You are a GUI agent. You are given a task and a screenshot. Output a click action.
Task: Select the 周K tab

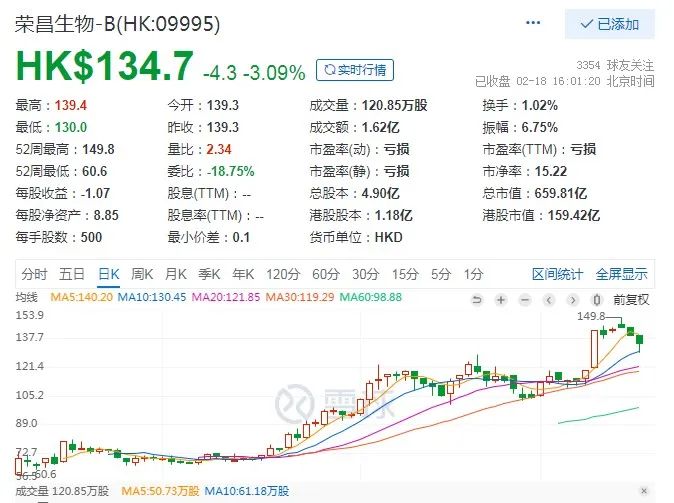click(x=142, y=274)
